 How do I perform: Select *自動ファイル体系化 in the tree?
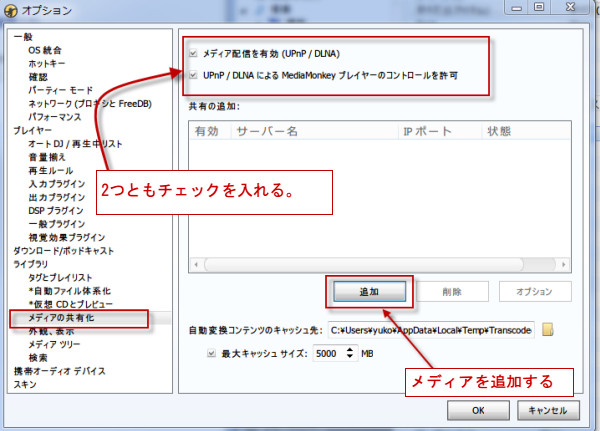click(x=70, y=291)
